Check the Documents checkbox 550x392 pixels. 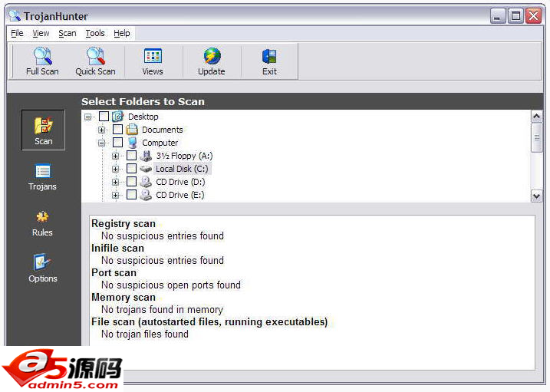[117, 130]
